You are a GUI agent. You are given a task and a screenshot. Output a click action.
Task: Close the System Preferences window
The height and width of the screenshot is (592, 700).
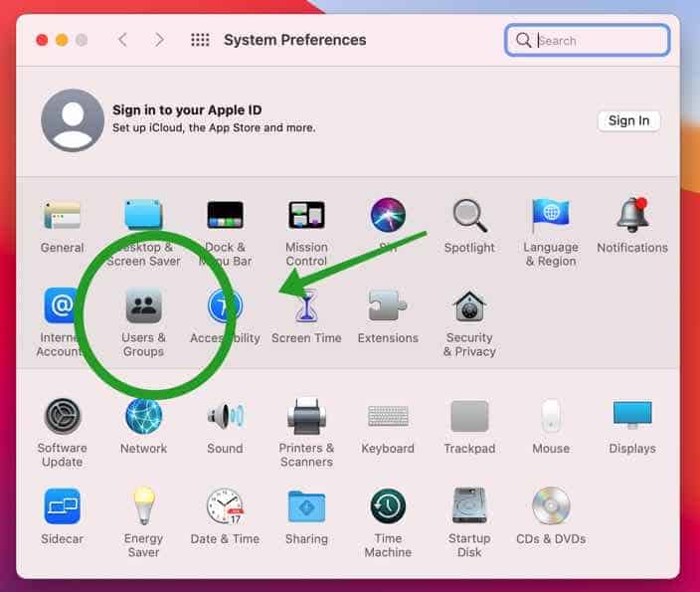42,40
